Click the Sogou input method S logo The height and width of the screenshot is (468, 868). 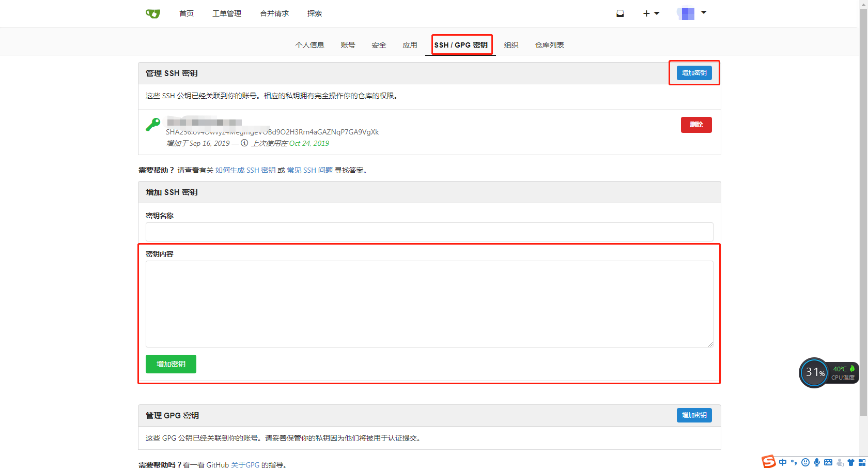(769, 461)
